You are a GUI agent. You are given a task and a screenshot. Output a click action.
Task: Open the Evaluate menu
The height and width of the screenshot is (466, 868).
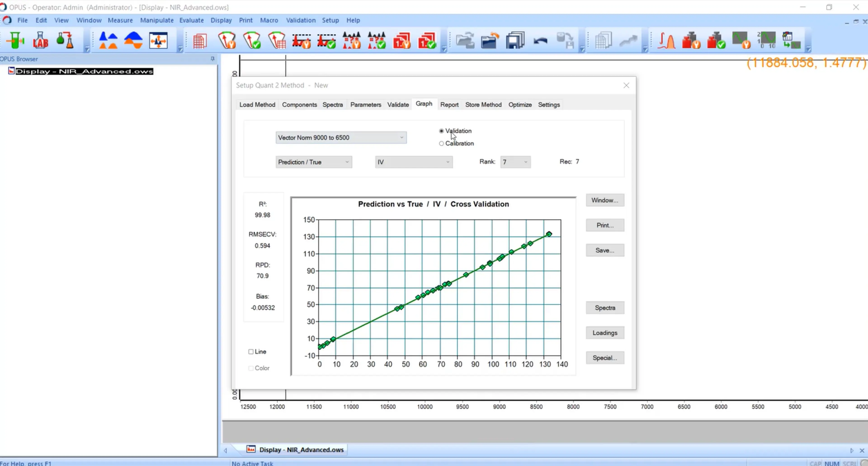(x=191, y=20)
